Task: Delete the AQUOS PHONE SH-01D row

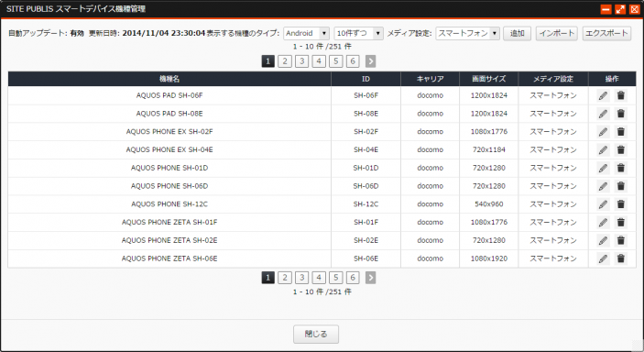Action: pos(620,168)
